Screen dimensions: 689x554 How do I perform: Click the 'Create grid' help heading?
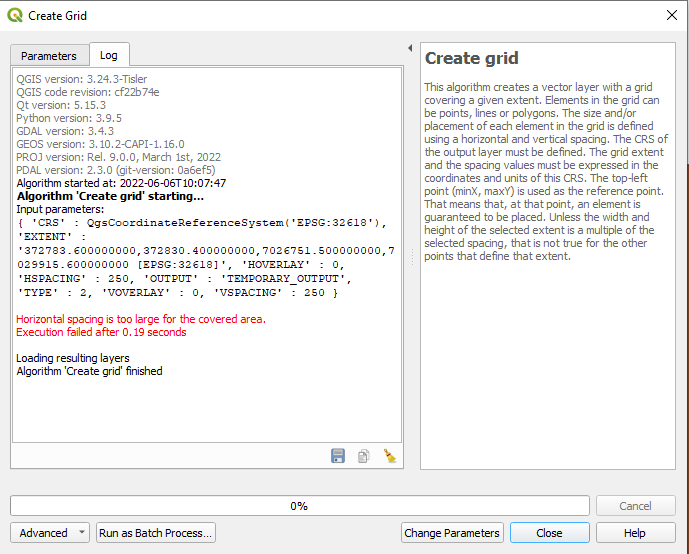tap(471, 58)
